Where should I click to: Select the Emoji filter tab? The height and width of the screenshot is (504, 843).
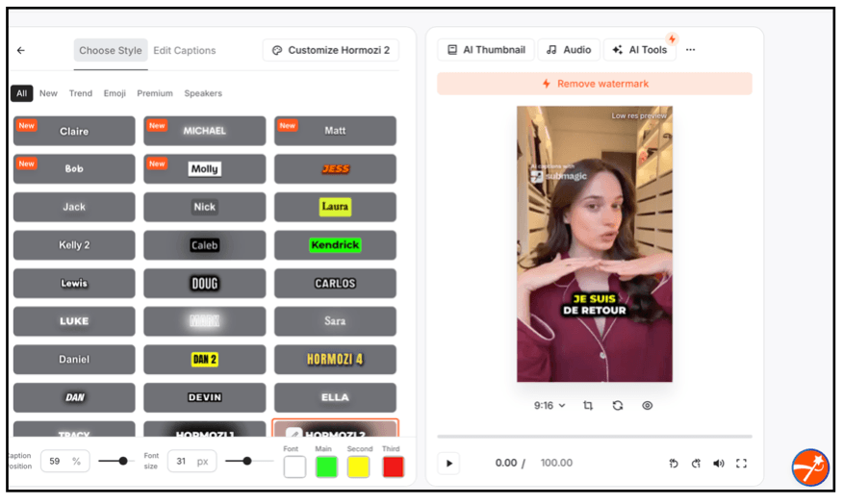point(115,93)
